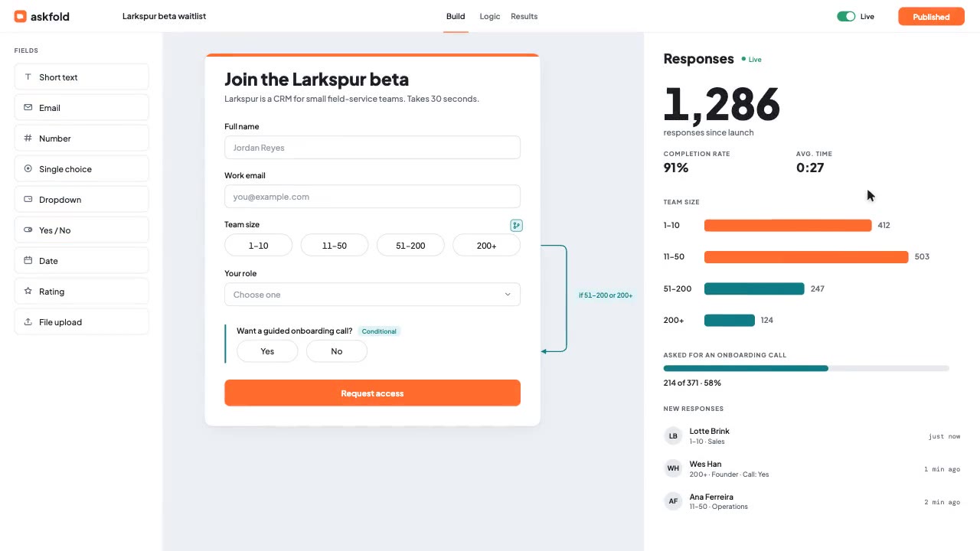The image size is (980, 551).
Task: Switch to the Build tab
Action: point(456,16)
